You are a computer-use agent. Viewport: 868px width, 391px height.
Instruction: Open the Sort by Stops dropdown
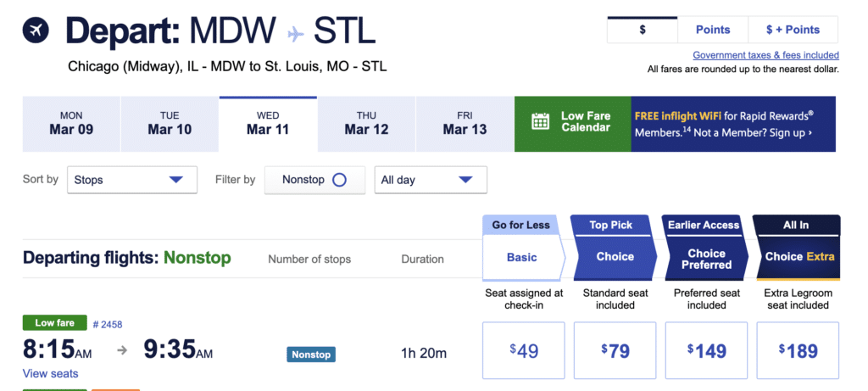tap(132, 180)
